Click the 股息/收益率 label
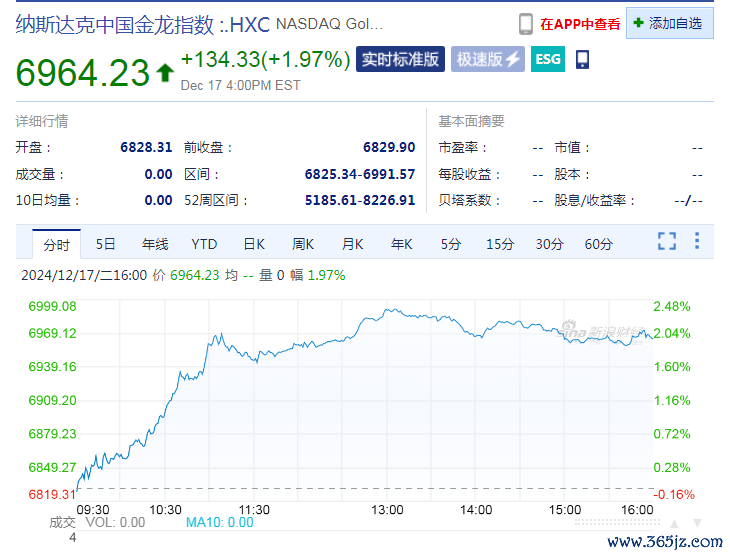 coord(595,200)
